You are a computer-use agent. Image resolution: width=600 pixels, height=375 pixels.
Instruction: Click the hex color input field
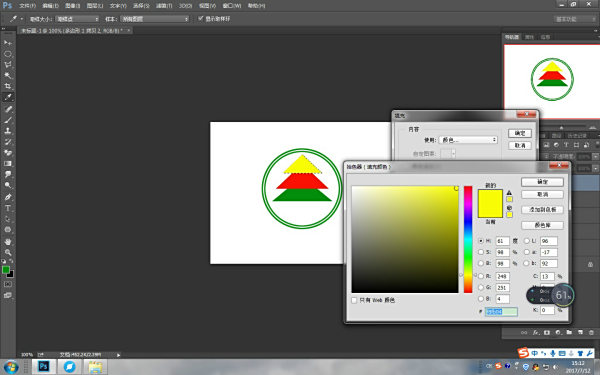coord(501,311)
